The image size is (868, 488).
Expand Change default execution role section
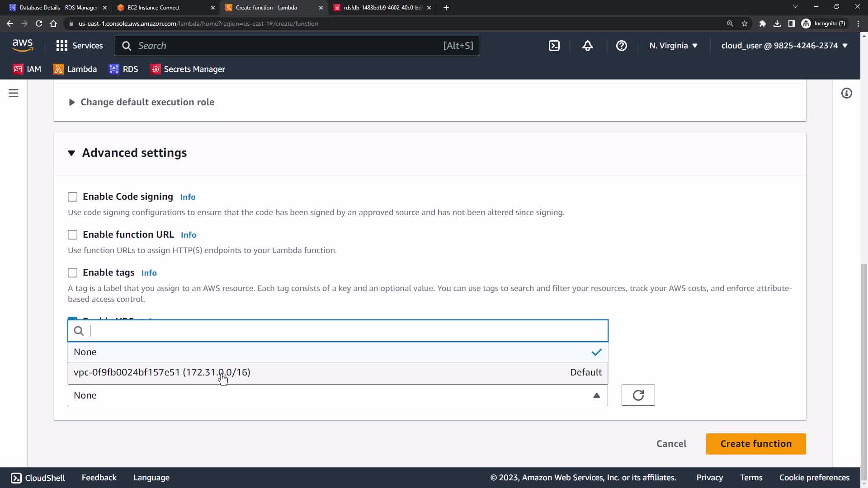147,102
